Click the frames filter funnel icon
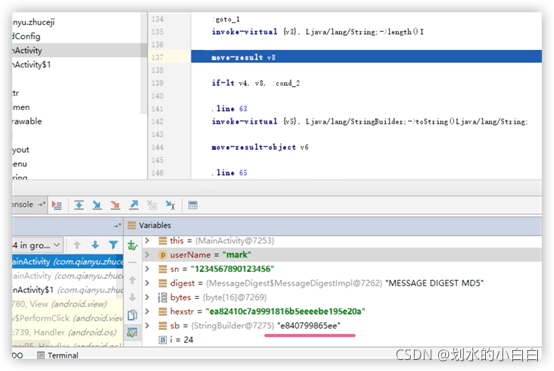 click(x=113, y=245)
